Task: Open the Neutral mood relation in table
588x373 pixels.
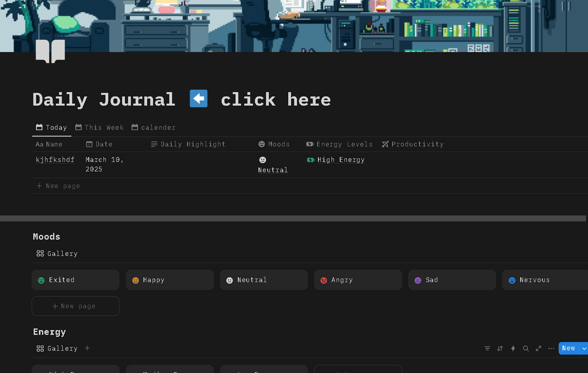Action: [x=273, y=170]
